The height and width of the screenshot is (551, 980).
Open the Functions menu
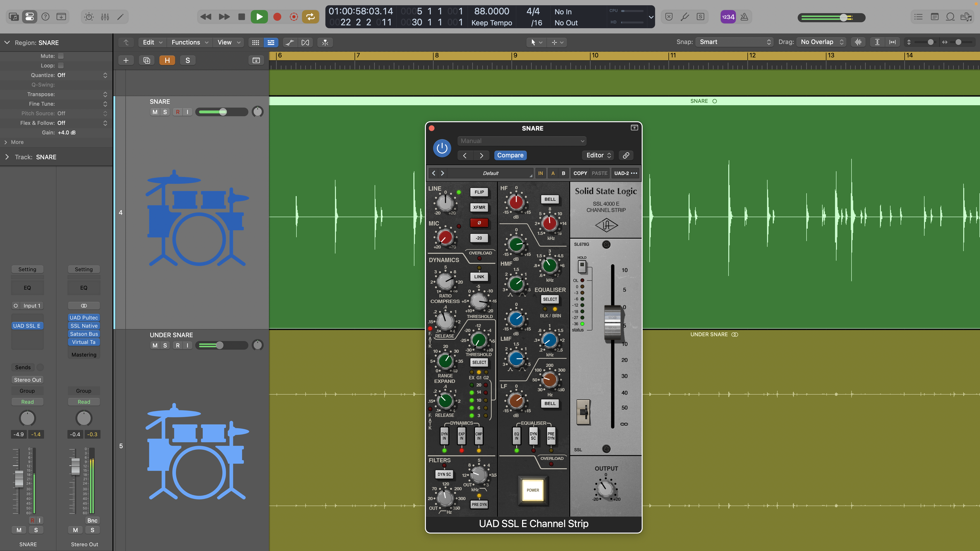pyautogui.click(x=190, y=42)
